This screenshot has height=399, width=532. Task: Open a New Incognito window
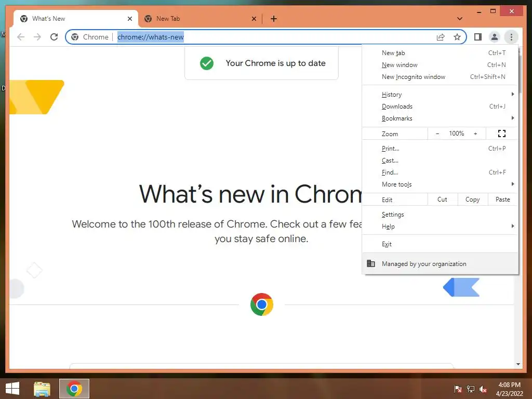click(441, 77)
